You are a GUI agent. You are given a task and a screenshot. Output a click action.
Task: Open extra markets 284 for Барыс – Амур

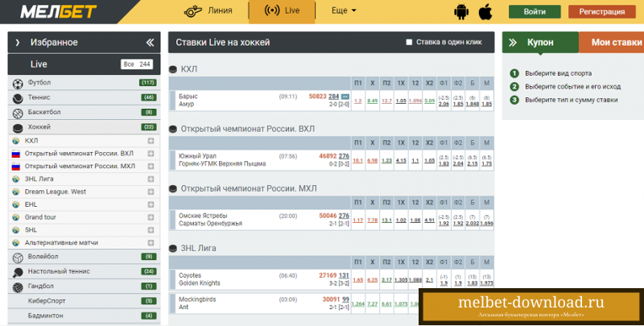pyautogui.click(x=333, y=97)
